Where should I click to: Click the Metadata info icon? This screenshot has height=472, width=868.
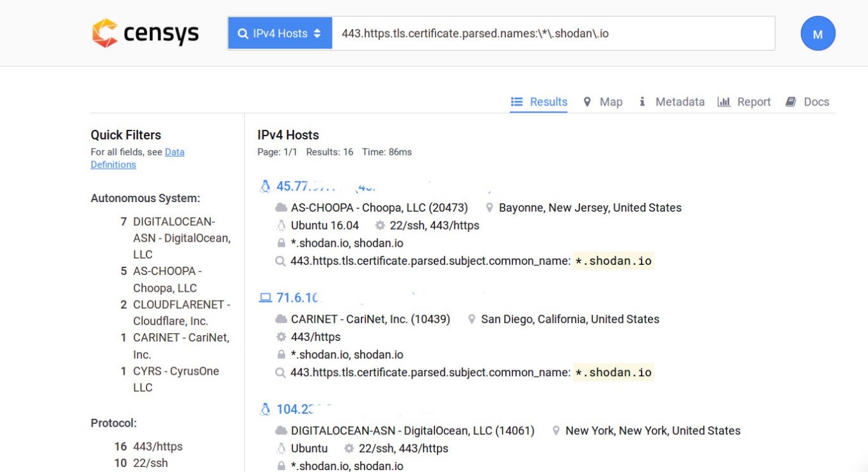(x=642, y=102)
